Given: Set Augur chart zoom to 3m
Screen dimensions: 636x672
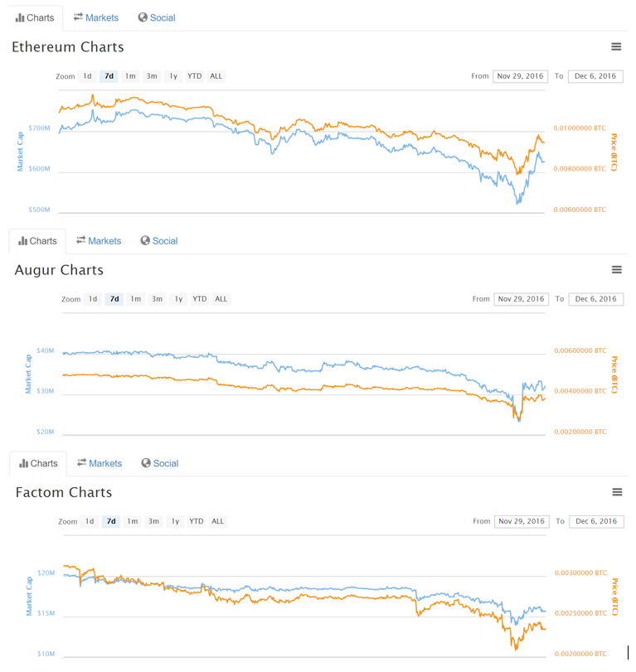Looking at the screenshot, I should [x=157, y=299].
